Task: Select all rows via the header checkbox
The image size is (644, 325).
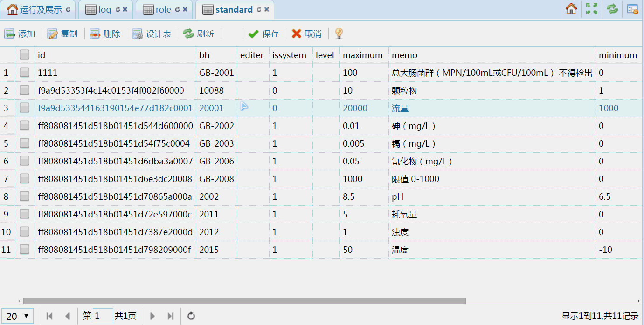Action: (24, 55)
